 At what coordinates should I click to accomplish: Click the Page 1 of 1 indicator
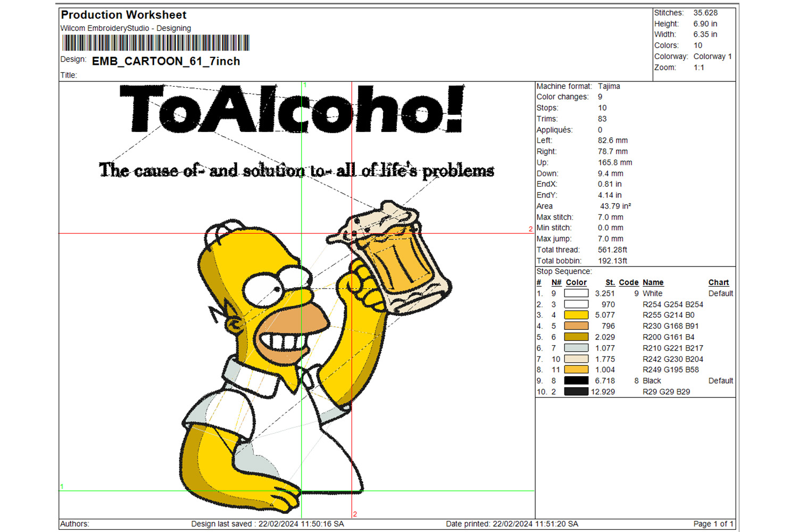point(713,524)
